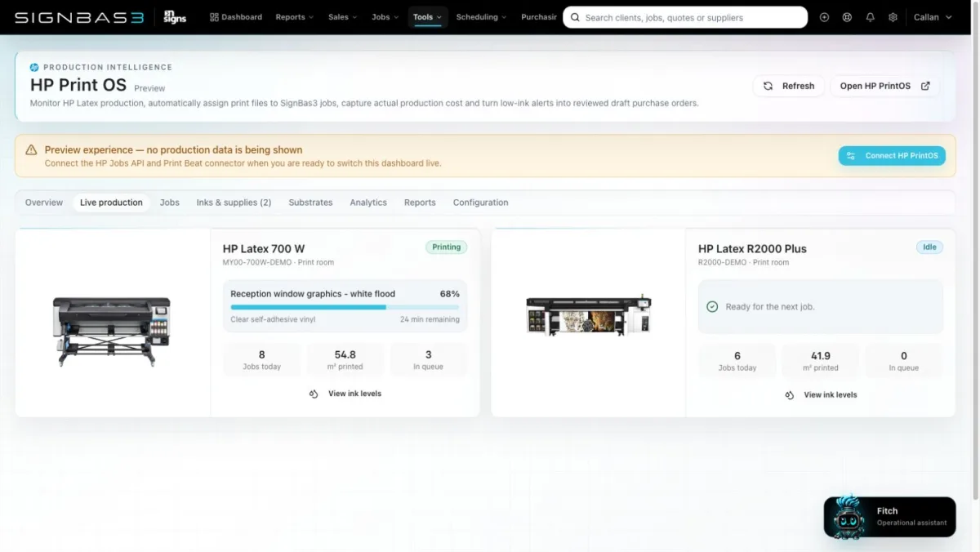Go to the Analytics tab
Viewport: 980px width, 552px height.
click(x=368, y=203)
